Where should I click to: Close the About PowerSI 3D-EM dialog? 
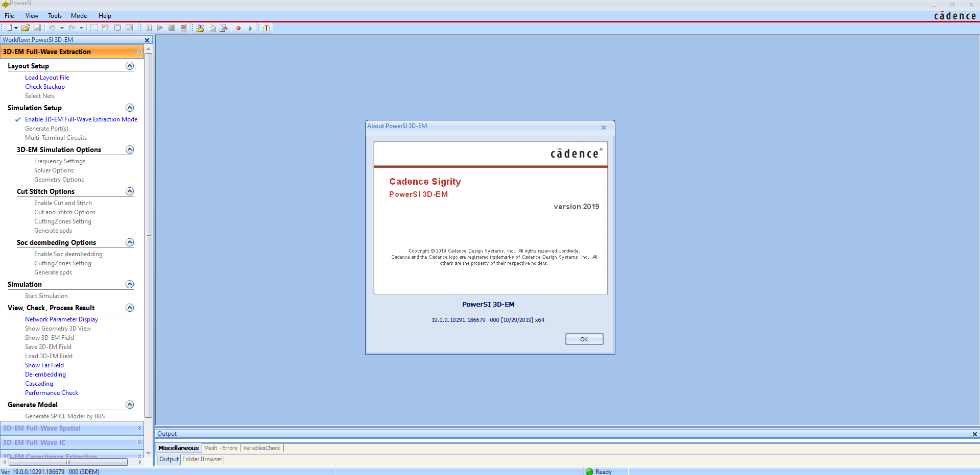tap(604, 128)
